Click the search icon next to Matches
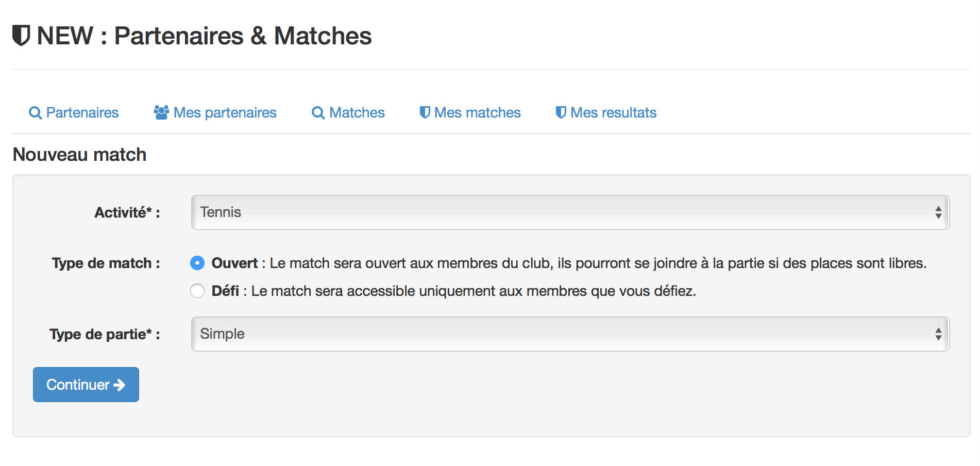Viewport: 980px width, 466px height. [x=318, y=113]
